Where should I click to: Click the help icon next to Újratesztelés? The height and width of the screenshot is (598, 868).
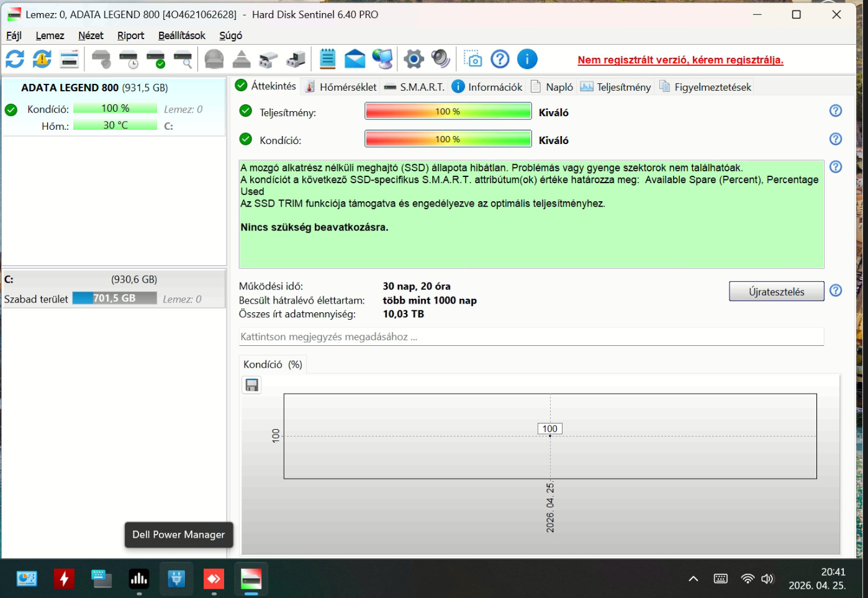click(x=836, y=291)
